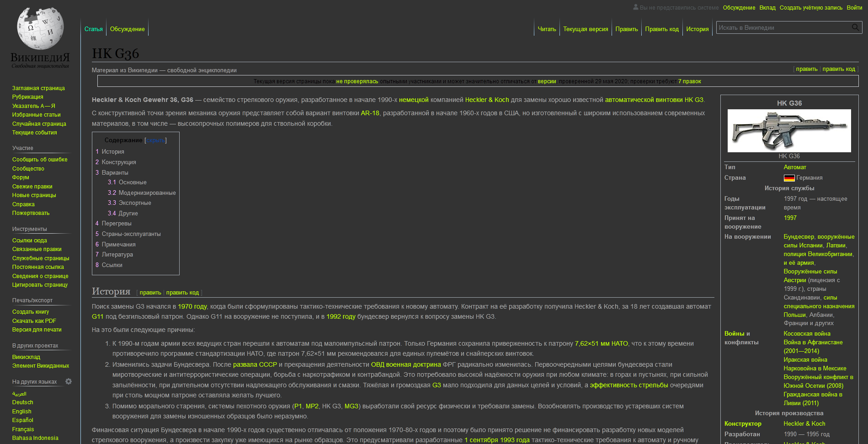Open the G11 article link

[x=98, y=316]
